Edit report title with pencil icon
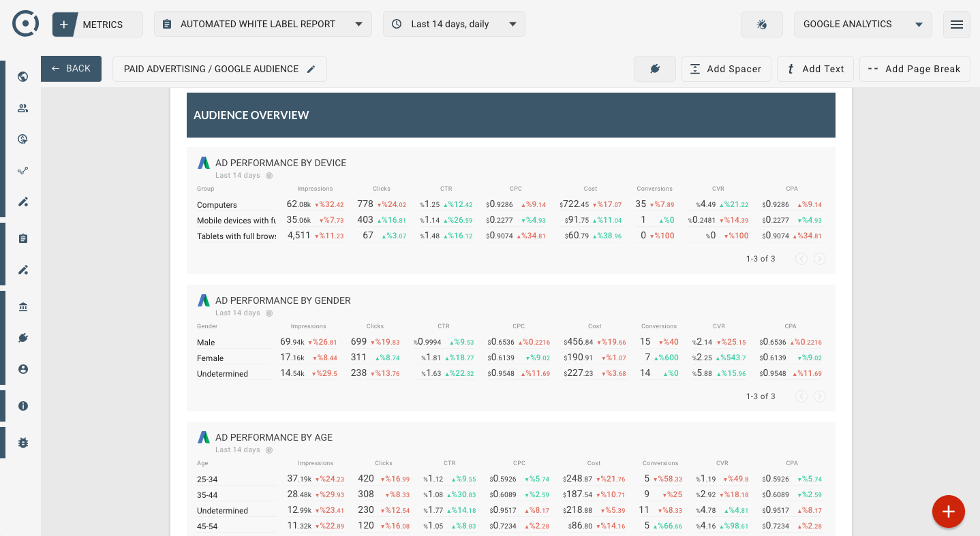This screenshot has width=980, height=536. coord(311,69)
